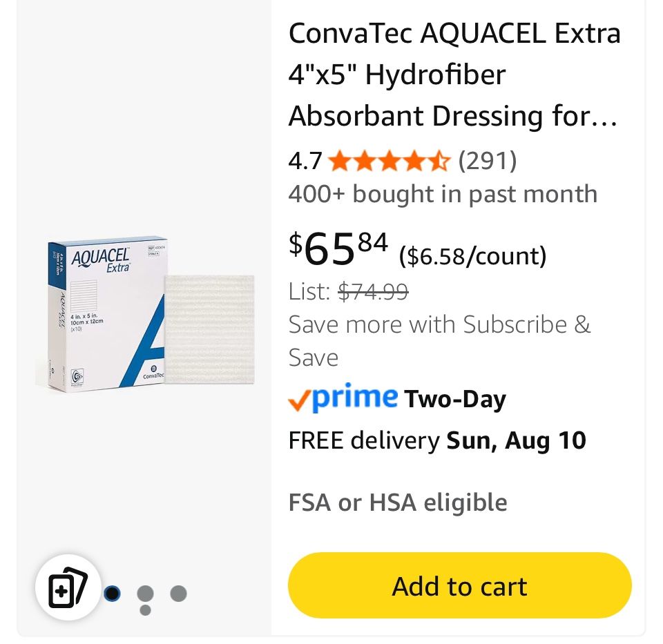The height and width of the screenshot is (644, 663).
Task: Open the ConvaTec AQUACEL Extra product title
Action: [454, 75]
